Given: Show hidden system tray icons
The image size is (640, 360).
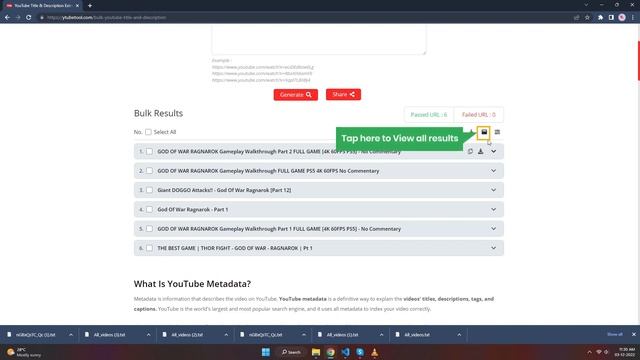Looking at the screenshot, I should (589, 352).
